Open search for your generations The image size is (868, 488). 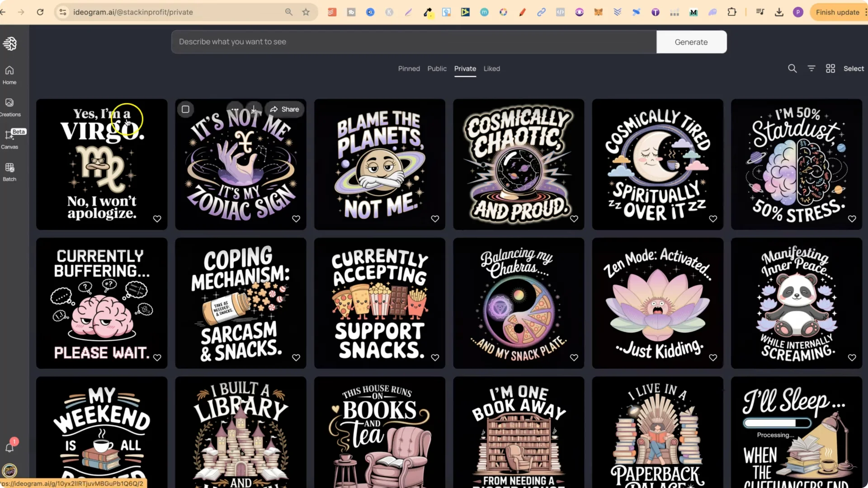click(x=792, y=68)
